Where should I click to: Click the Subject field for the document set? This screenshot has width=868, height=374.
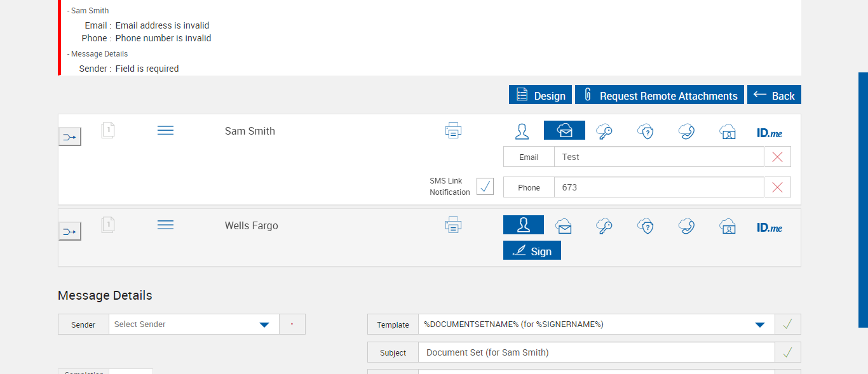click(x=596, y=352)
